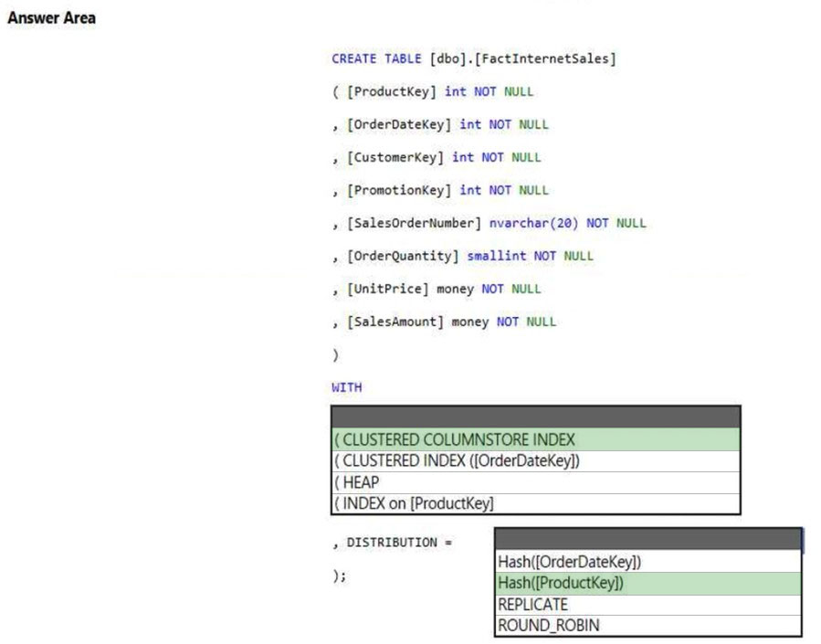Click the [dbo].[FactInternetSales] table name

pyautogui.click(x=522, y=58)
